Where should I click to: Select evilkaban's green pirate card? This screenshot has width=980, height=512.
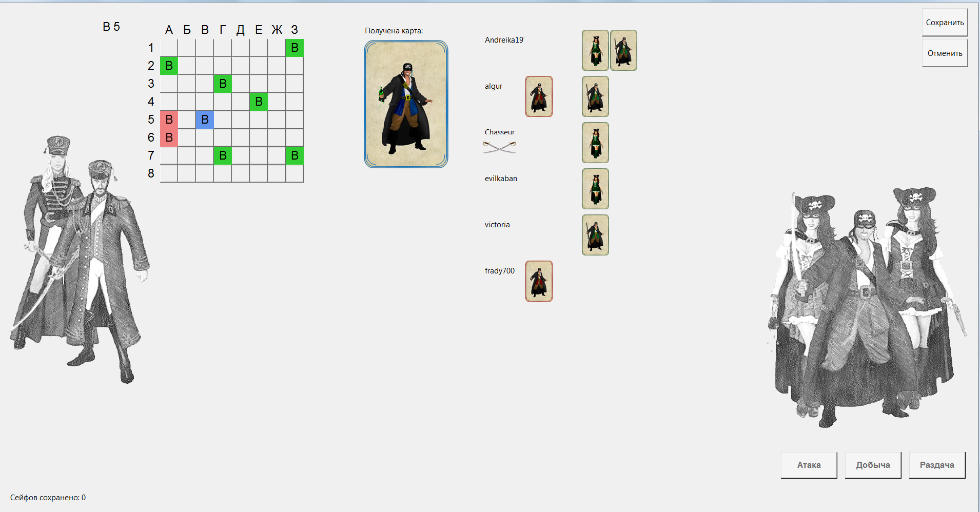[x=595, y=189]
